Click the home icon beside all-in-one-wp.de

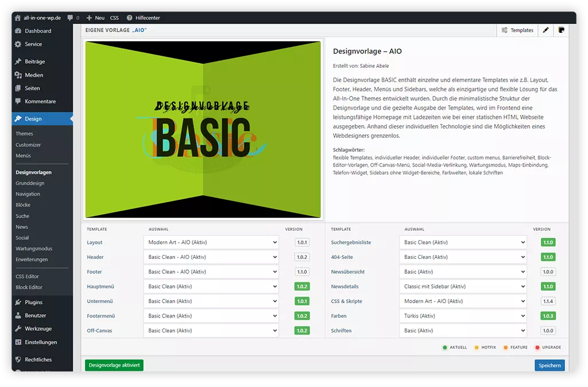coord(18,18)
